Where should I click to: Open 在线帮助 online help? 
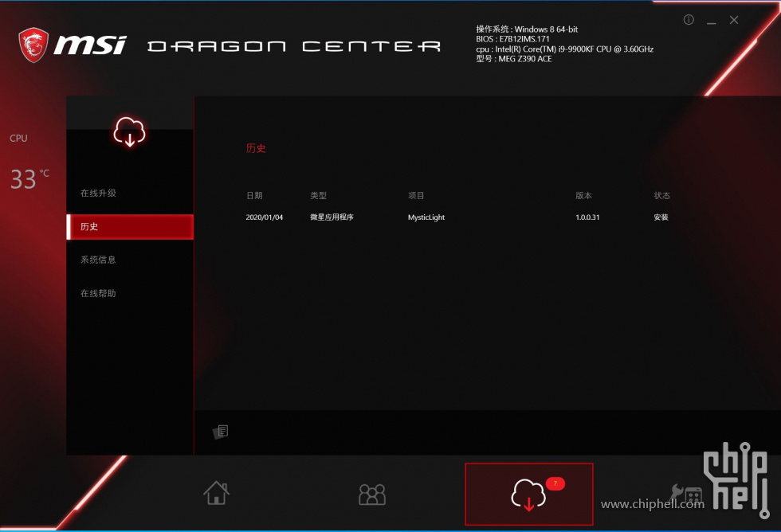pos(99,292)
